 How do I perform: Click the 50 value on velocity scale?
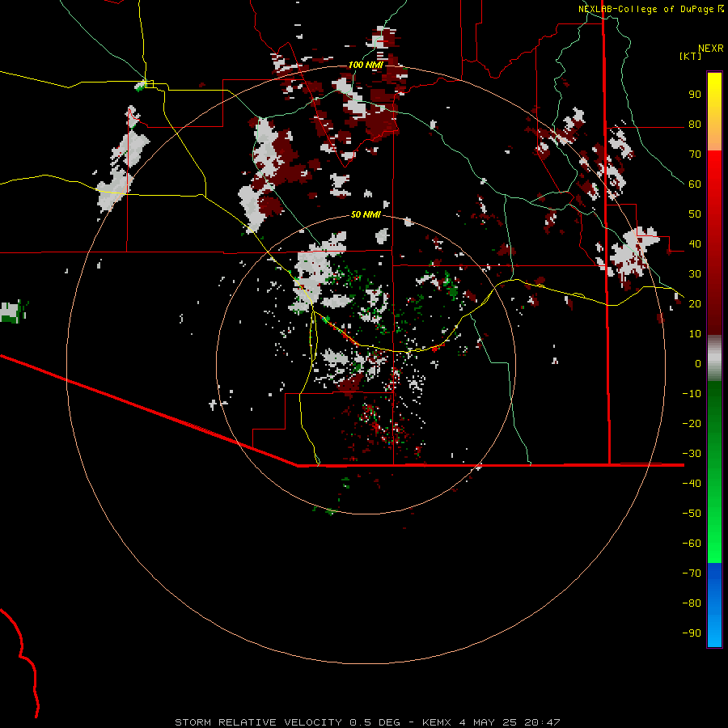(x=695, y=214)
